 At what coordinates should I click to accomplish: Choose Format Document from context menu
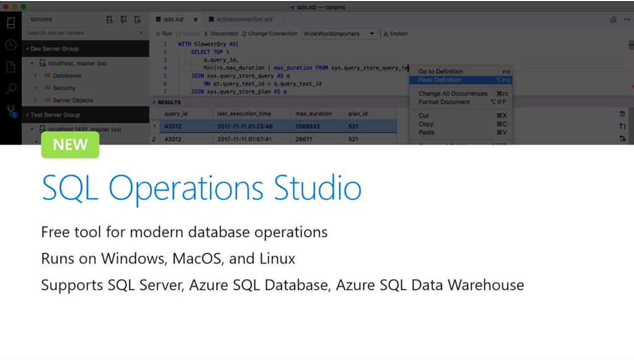tap(444, 102)
